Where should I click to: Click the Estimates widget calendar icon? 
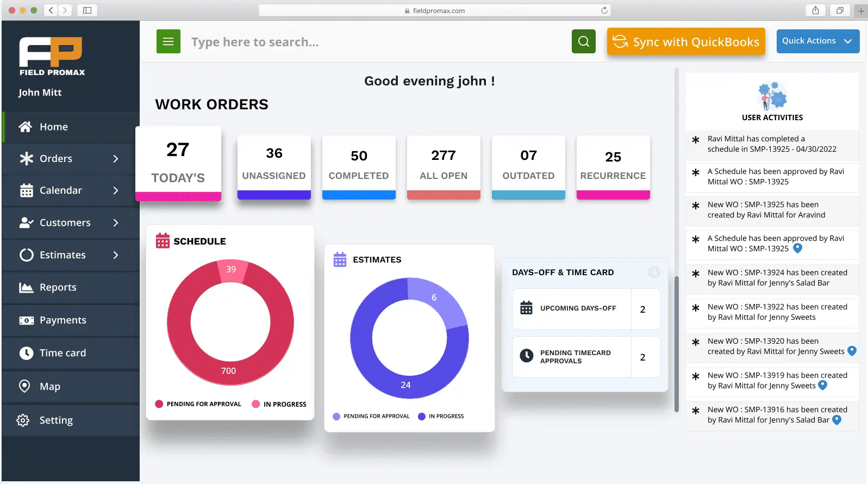pyautogui.click(x=340, y=259)
